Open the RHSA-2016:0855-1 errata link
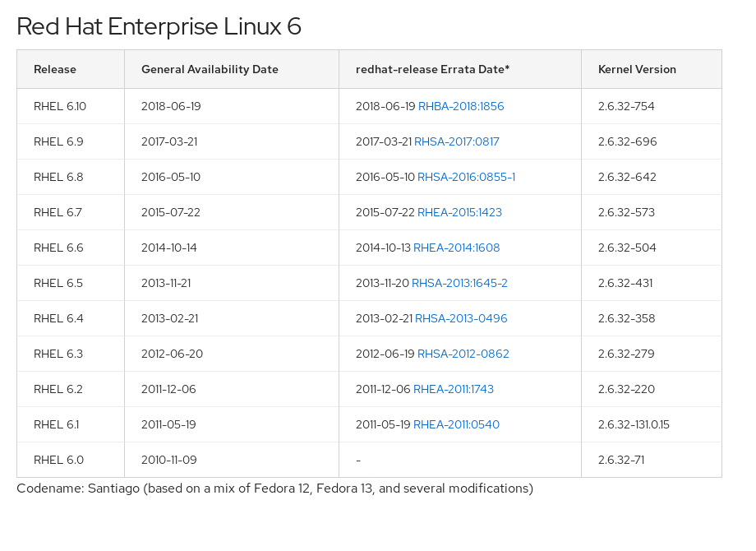 466,177
